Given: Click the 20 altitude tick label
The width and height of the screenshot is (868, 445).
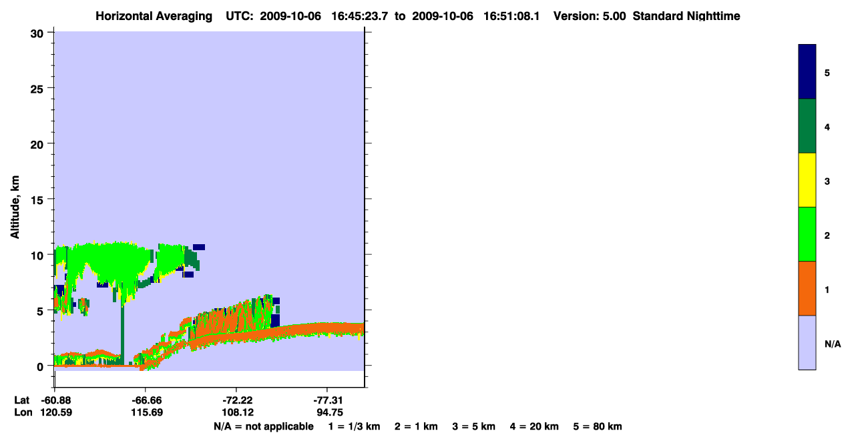Looking at the screenshot, I should pos(38,143).
